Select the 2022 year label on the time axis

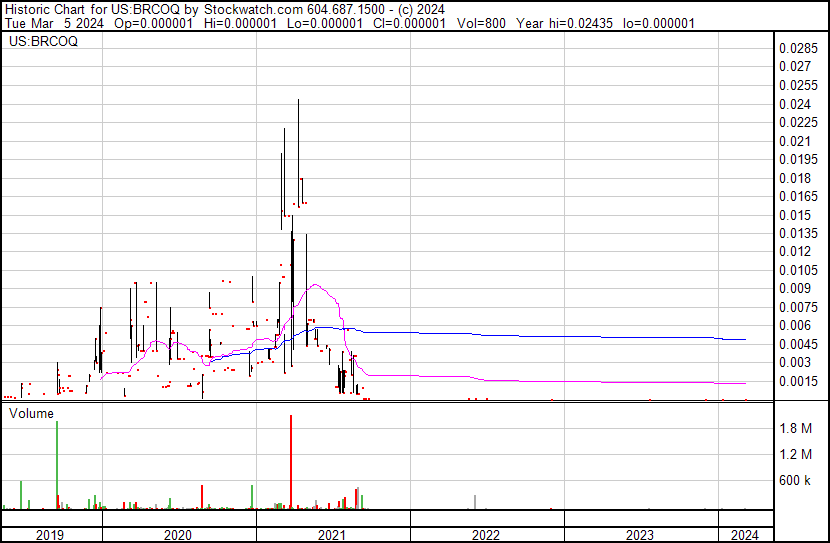(486, 534)
